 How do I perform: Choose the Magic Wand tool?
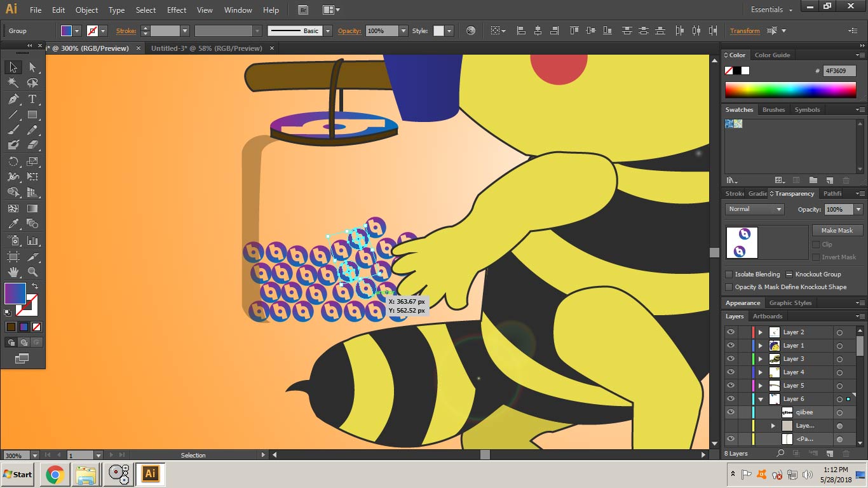click(x=13, y=83)
